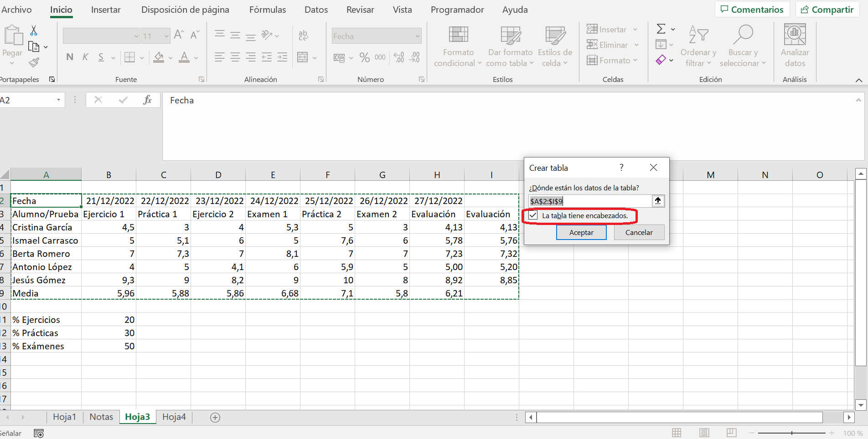Screen dimensions: 868x439
Task: Expand the Name Box dropdown arrow
Action: point(58,100)
